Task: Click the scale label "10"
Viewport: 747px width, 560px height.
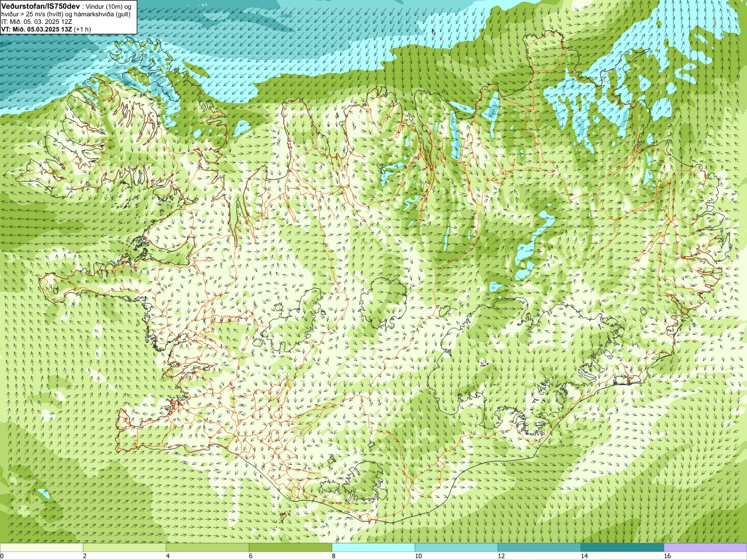Action: click(x=418, y=556)
